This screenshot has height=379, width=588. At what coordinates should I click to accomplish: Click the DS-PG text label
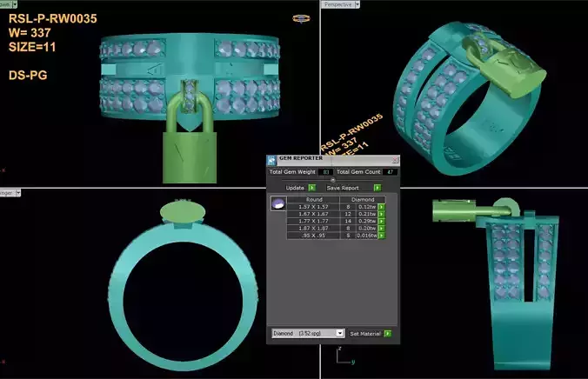pyautogui.click(x=28, y=76)
